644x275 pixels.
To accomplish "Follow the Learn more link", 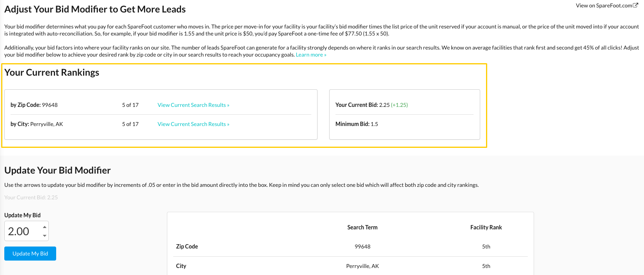I will coord(311,55).
